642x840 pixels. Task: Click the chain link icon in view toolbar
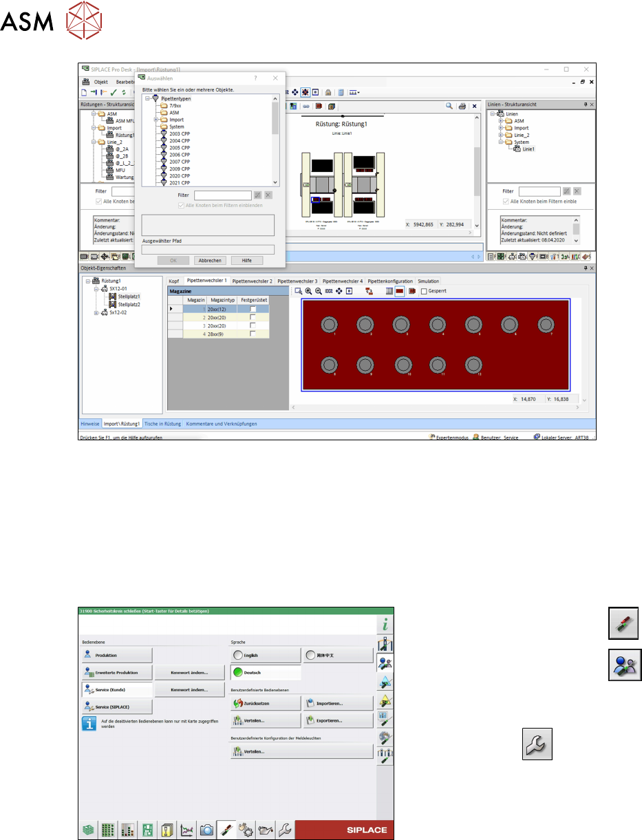[306, 106]
